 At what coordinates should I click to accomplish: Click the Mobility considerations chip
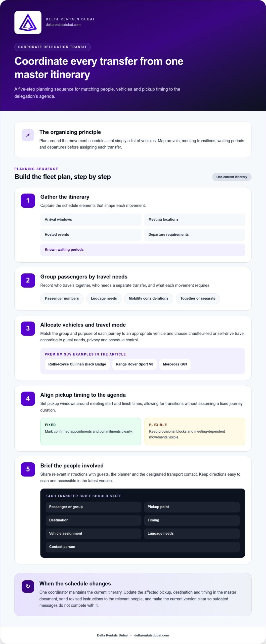tap(149, 299)
